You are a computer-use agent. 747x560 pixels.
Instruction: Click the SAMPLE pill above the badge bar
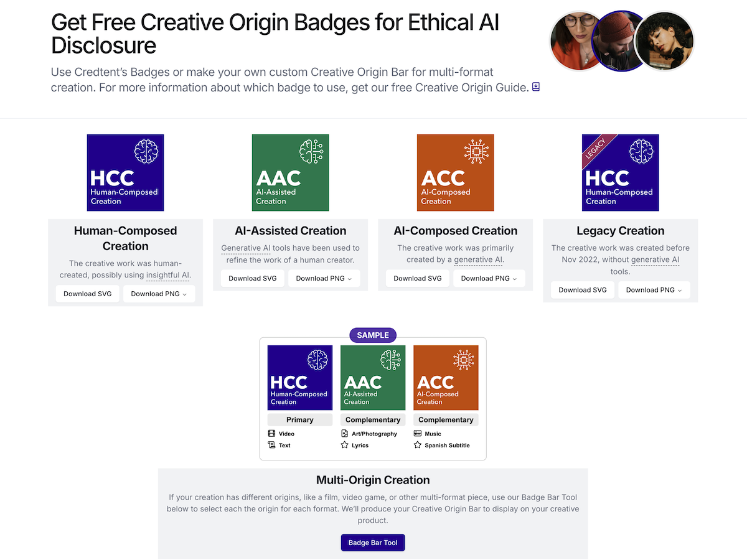(x=372, y=335)
